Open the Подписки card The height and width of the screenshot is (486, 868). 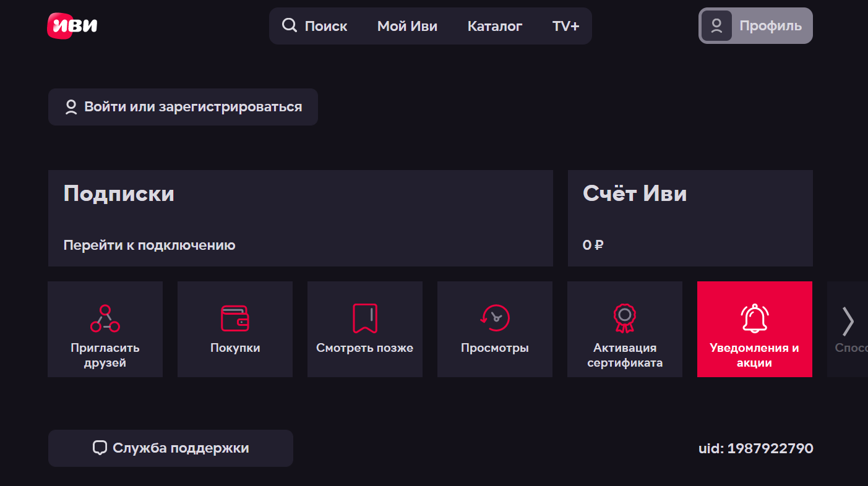[x=301, y=218]
